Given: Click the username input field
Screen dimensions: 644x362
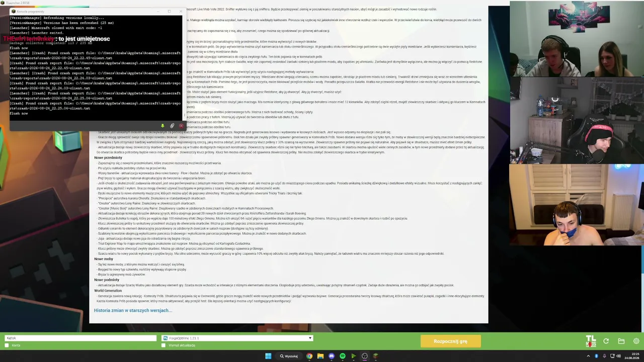Looking at the screenshot, I should [x=80, y=338].
